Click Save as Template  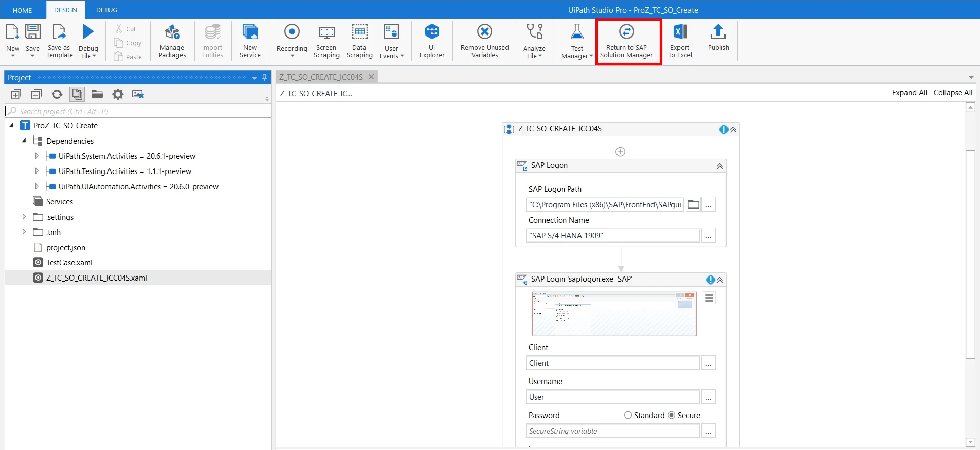(59, 41)
